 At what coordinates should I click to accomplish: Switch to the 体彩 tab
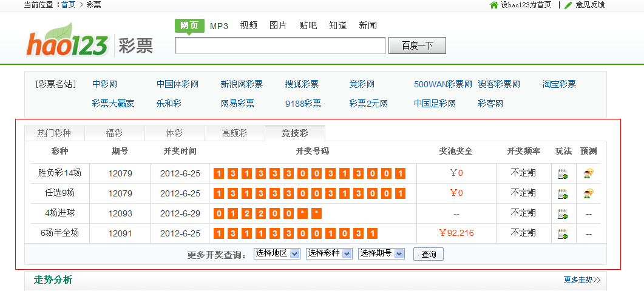click(x=174, y=133)
